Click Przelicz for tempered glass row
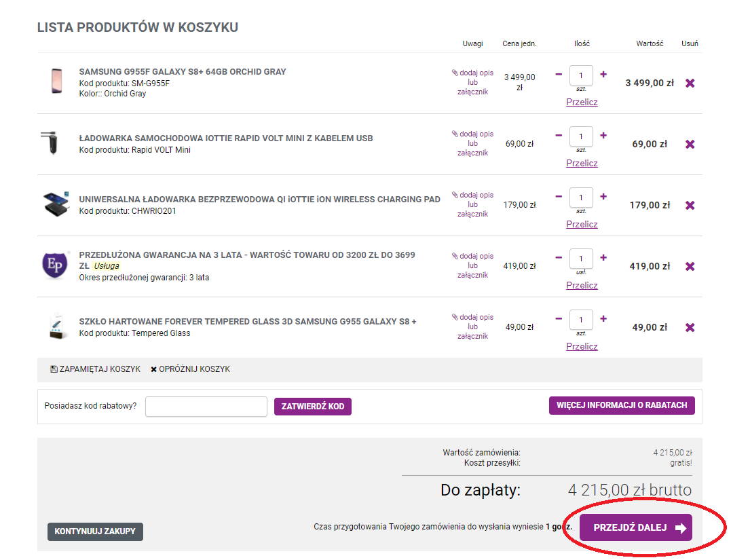750x560 pixels. (582, 347)
